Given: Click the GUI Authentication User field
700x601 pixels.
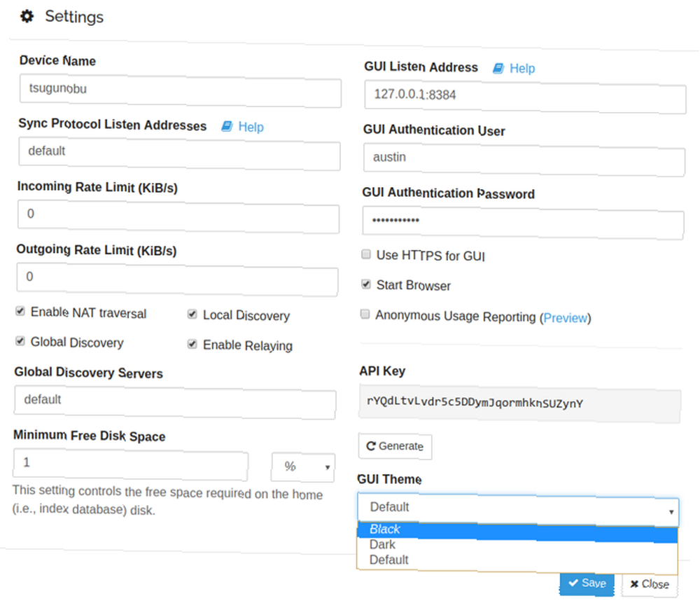Looking at the screenshot, I should [524, 160].
